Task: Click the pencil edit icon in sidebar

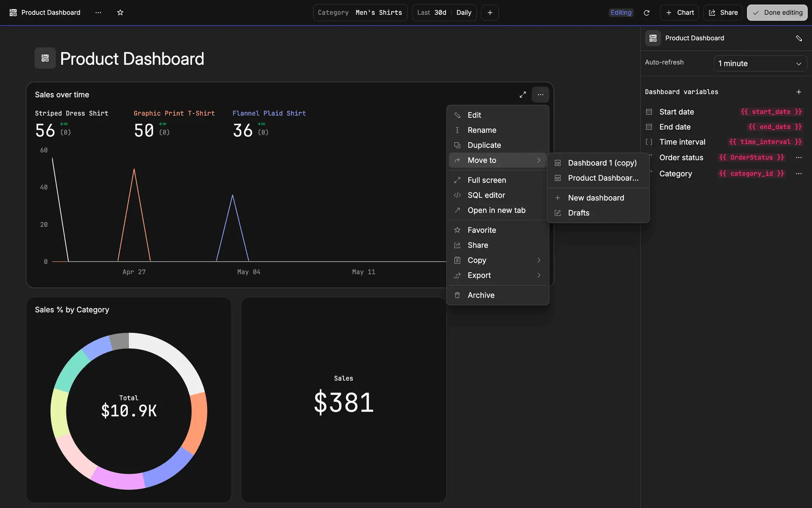Action: (798, 38)
